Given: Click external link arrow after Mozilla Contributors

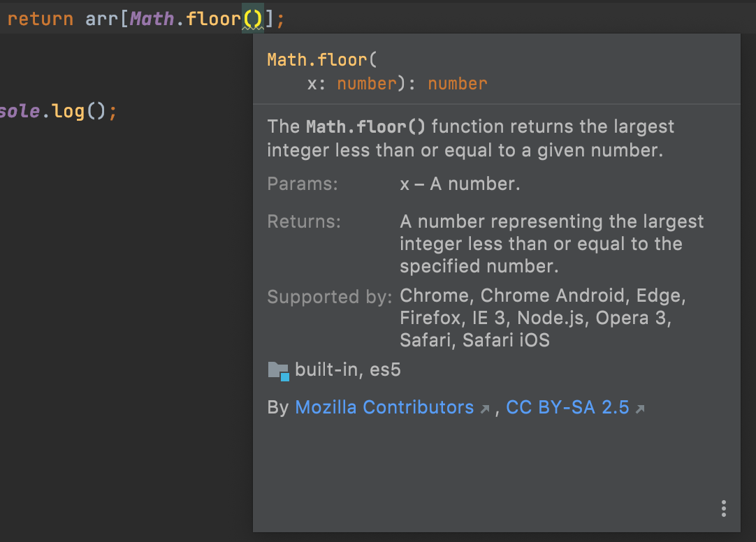Looking at the screenshot, I should pyautogui.click(x=485, y=409).
